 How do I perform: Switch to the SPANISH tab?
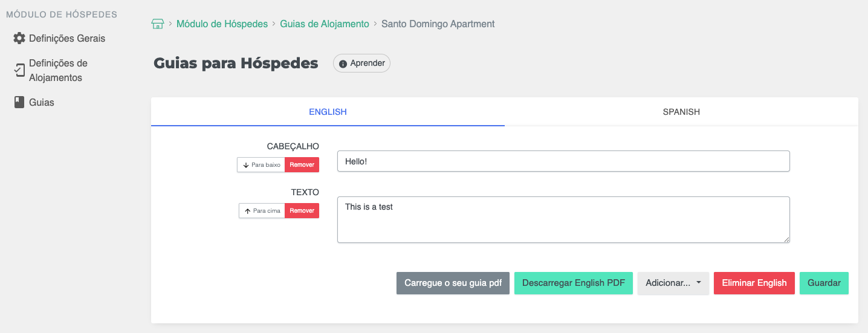pyautogui.click(x=681, y=112)
